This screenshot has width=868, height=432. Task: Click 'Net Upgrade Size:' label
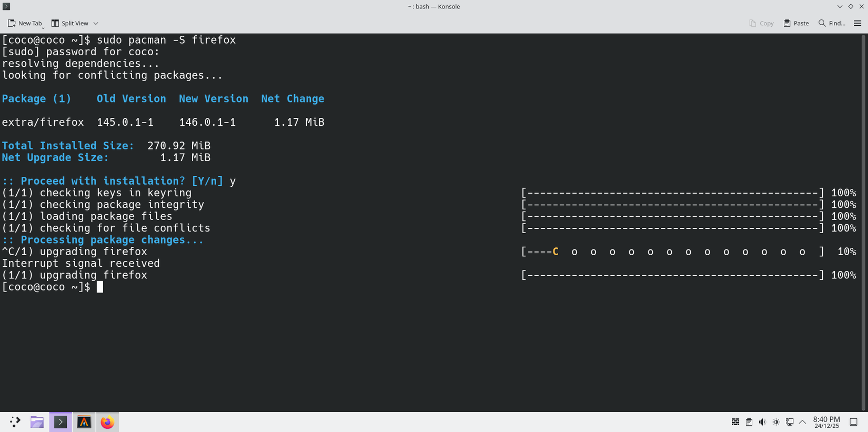[55, 157]
